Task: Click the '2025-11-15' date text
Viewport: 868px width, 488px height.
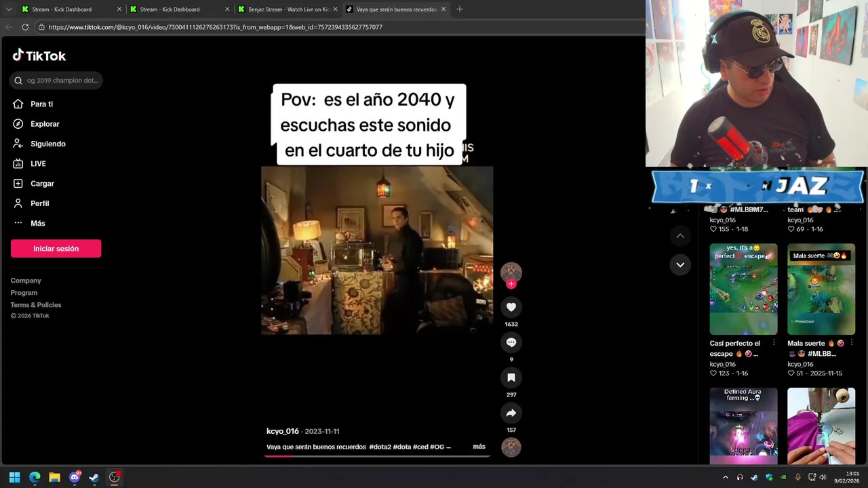Action: click(x=825, y=373)
